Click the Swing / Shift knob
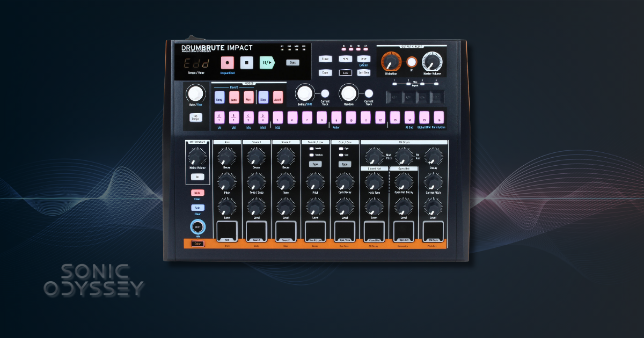The width and height of the screenshot is (644, 338). tap(305, 92)
